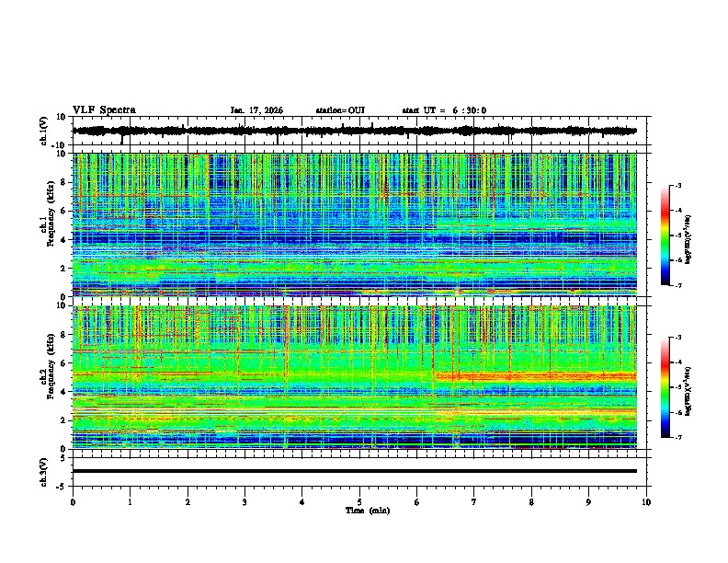The height and width of the screenshot is (563, 728).
Task: Click the "-7" tick on ch.2 colorbar
Action: tap(677, 438)
